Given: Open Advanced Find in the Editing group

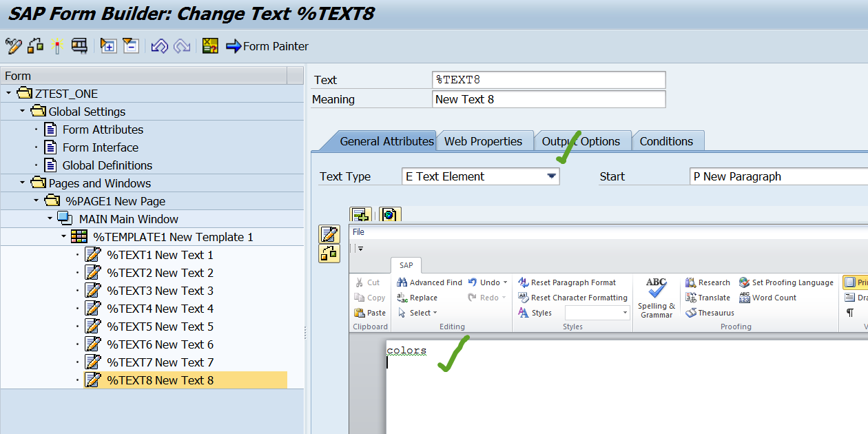Looking at the screenshot, I should pos(430,282).
